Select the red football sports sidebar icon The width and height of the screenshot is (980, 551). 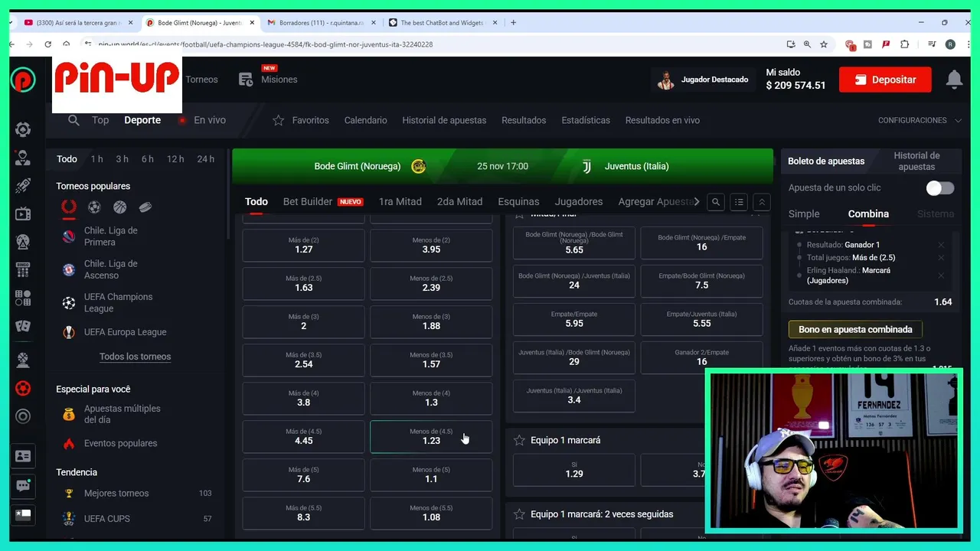[x=23, y=388]
